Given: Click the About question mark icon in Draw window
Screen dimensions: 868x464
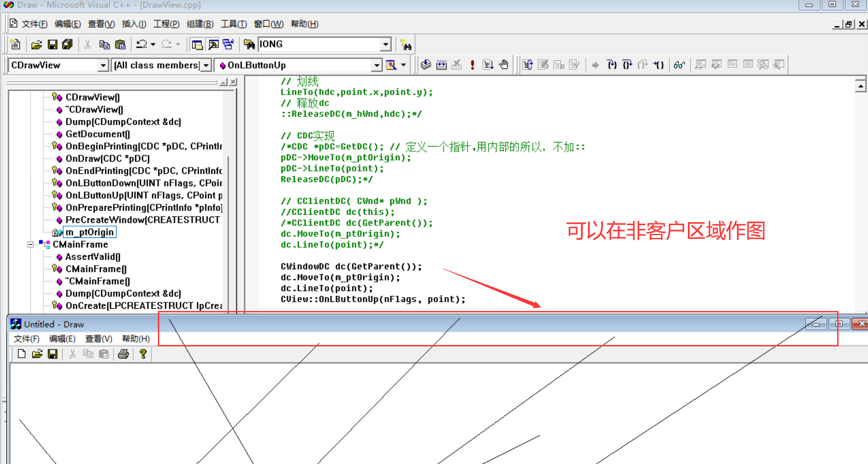Looking at the screenshot, I should 143,354.
